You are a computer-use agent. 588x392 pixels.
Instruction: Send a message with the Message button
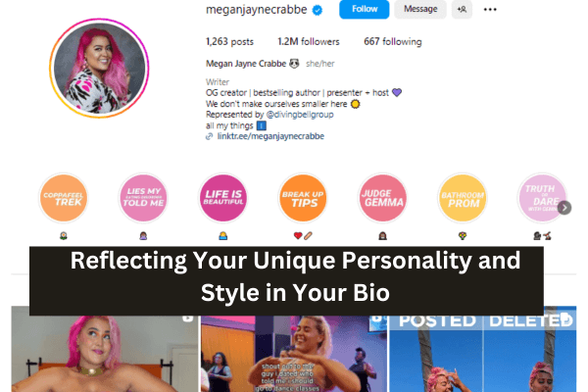point(420,9)
